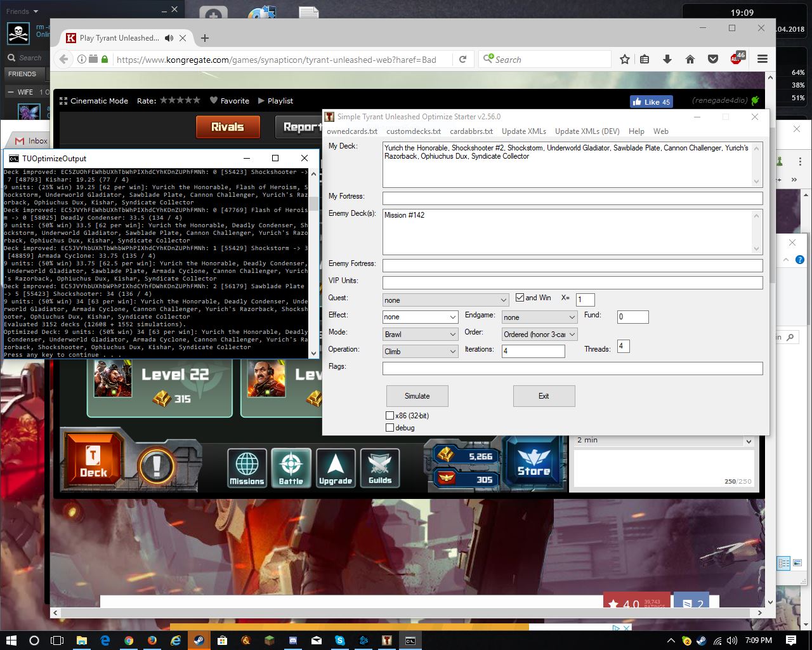Toggle the 'and Win' checkbox
This screenshot has height=650, width=812.
click(520, 297)
